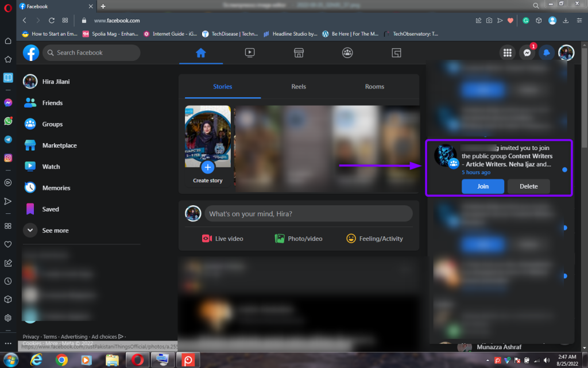Open Telegram in Opera sidebar
The height and width of the screenshot is (368, 588).
[x=8, y=139]
